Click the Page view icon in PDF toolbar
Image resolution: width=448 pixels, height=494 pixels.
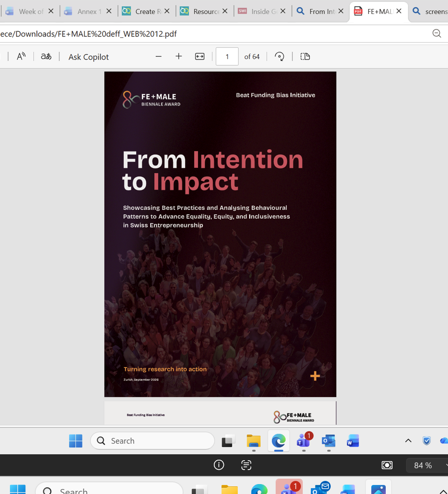pyautogui.click(x=305, y=56)
